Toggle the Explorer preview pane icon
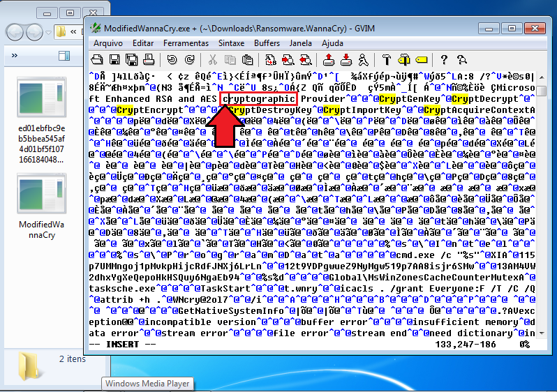557x392 pixels. pos(64,56)
